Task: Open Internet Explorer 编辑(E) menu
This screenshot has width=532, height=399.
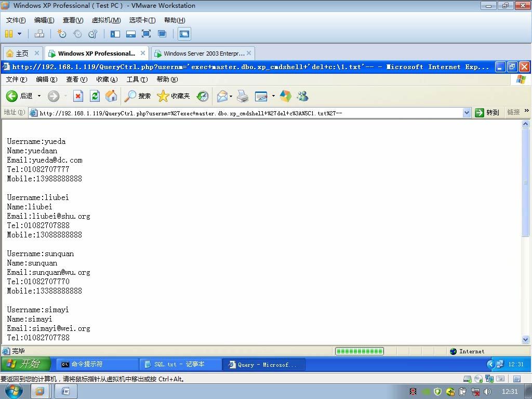Action: click(46, 79)
